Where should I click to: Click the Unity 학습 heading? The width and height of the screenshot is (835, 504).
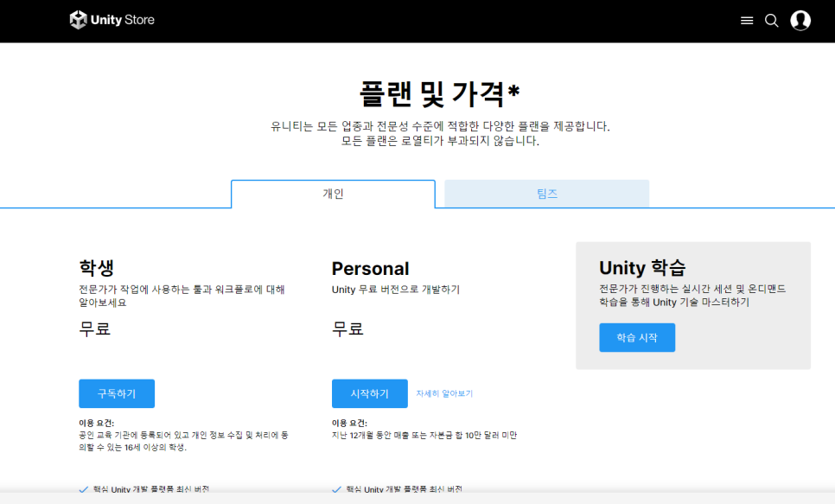click(642, 267)
